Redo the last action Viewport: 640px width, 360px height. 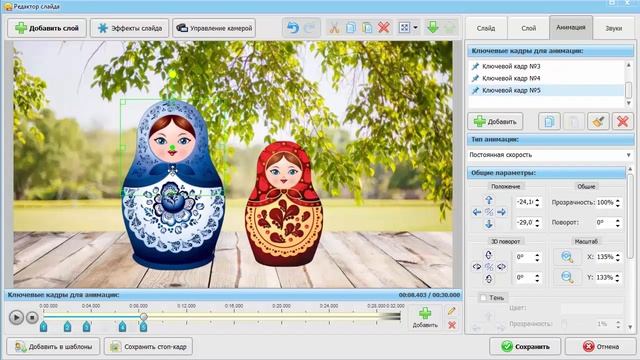(310, 28)
